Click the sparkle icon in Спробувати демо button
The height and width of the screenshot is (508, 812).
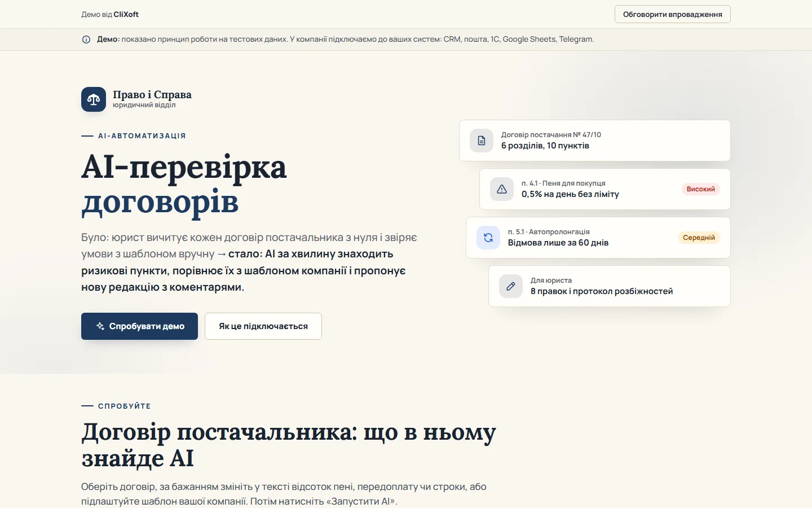pos(100,326)
